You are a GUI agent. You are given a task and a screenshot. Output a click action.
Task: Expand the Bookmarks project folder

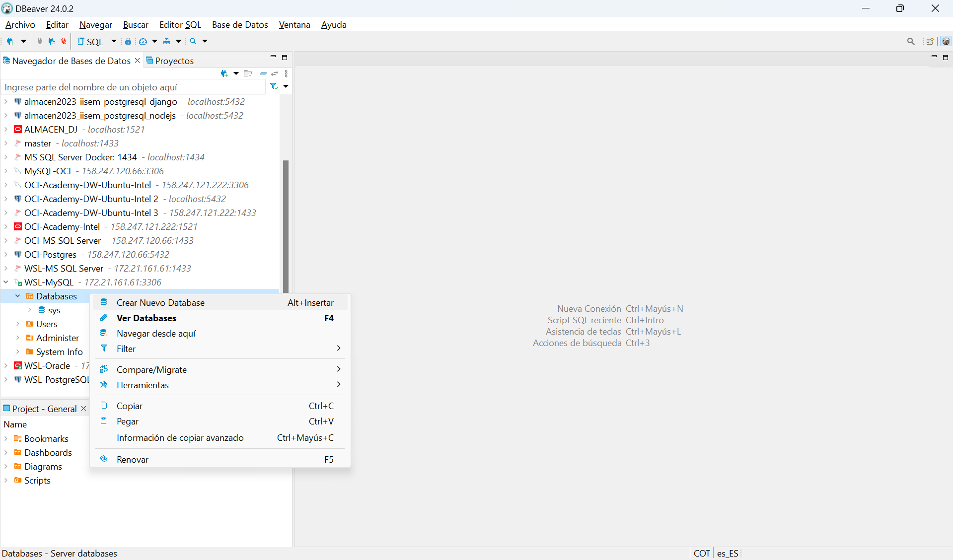(6, 438)
